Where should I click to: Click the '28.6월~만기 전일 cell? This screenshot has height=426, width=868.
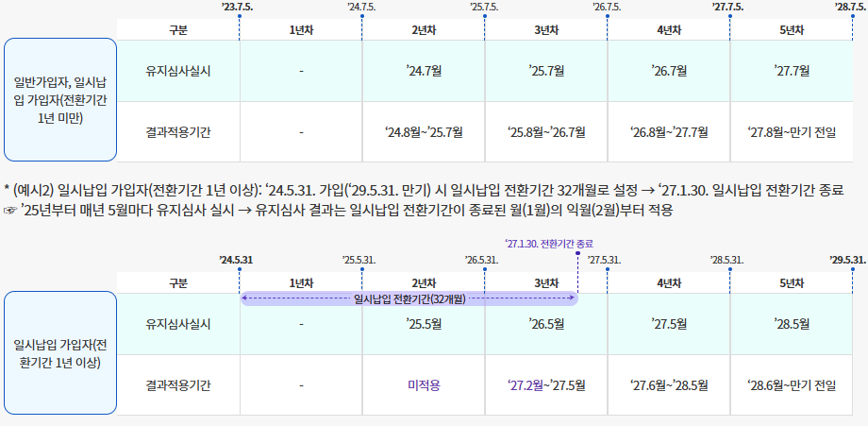coord(792,385)
